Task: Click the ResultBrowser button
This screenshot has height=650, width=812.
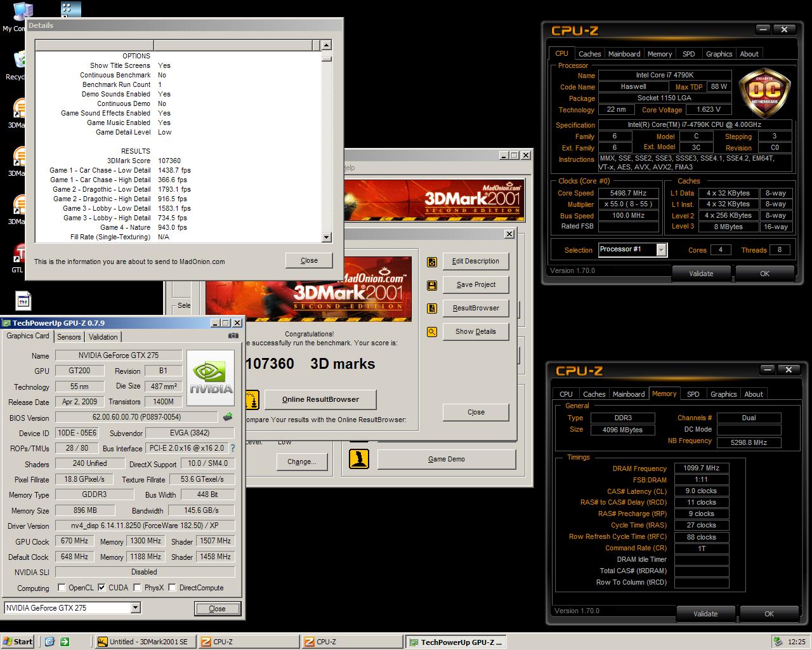Action: pyautogui.click(x=475, y=308)
